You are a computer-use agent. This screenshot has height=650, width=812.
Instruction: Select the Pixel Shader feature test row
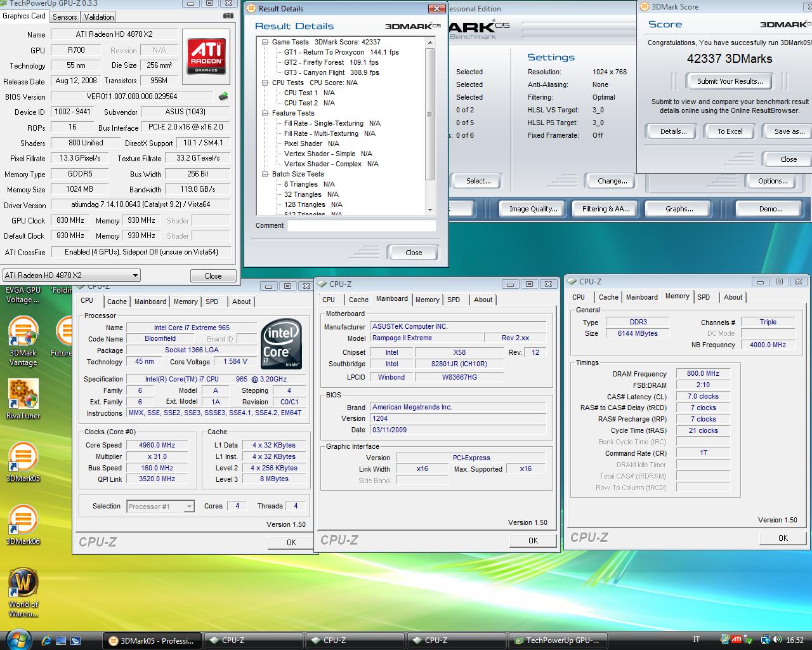(x=311, y=143)
